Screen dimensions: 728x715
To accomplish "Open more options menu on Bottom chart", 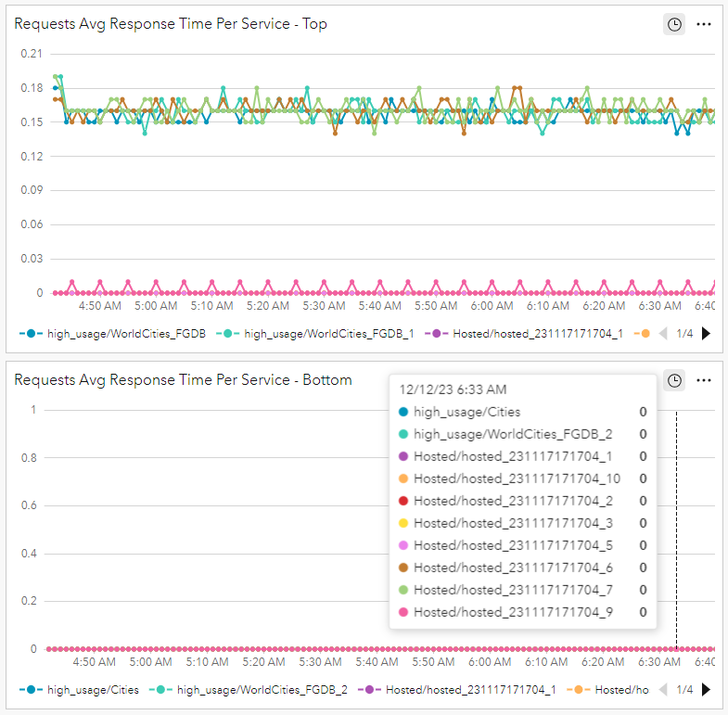I will coord(704,380).
